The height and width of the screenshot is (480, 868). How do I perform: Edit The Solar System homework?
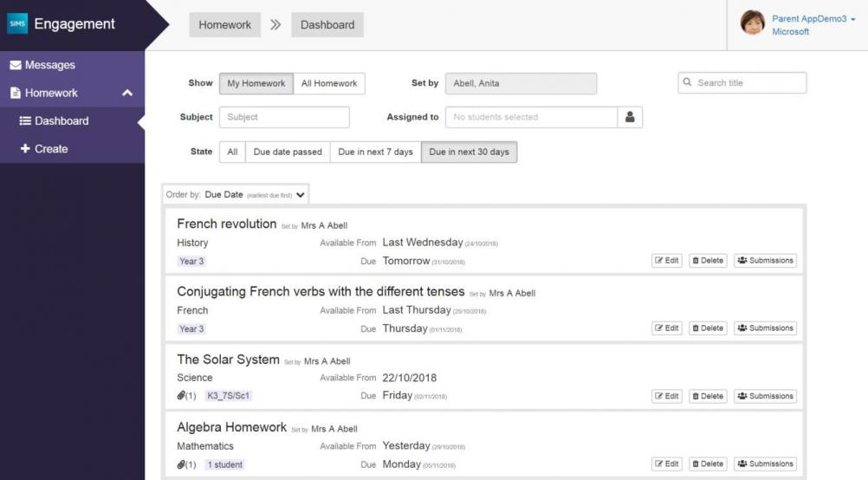(666, 397)
